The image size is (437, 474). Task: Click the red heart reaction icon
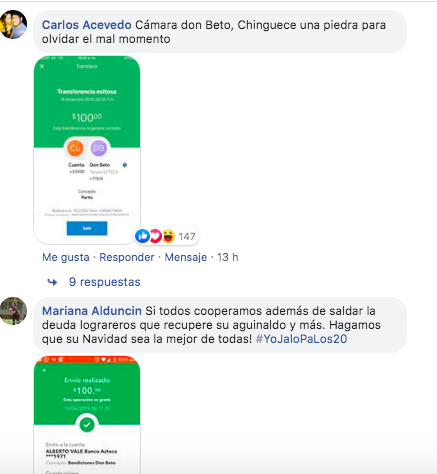(155, 236)
